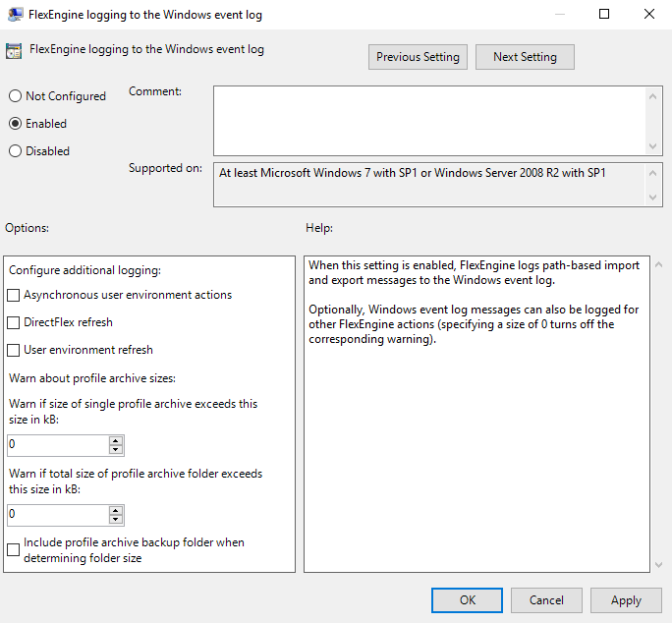Image resolution: width=672 pixels, height=623 pixels.
Task: Click the policy icon in the title bar
Action: (x=17, y=15)
